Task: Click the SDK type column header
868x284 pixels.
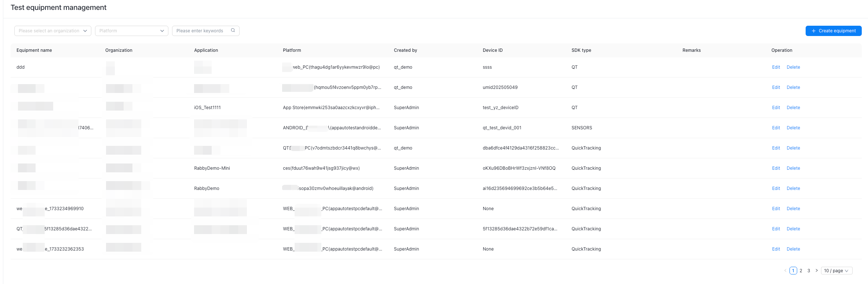Action: point(581,50)
